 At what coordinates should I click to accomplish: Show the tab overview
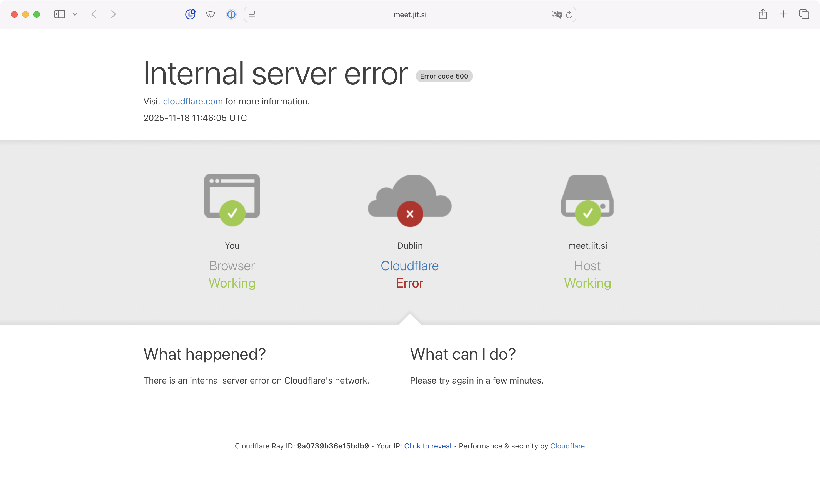pyautogui.click(x=804, y=14)
